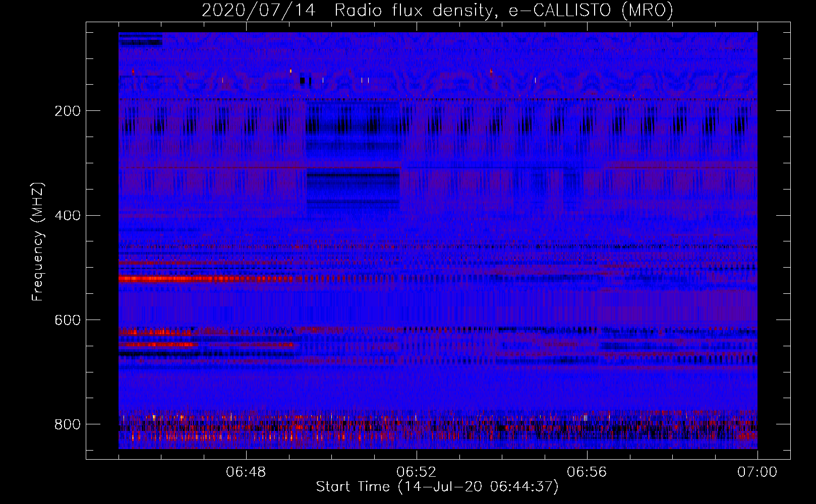This screenshot has height=504, width=816.
Task: Click the 06:48 time tick label
Action: click(246, 472)
